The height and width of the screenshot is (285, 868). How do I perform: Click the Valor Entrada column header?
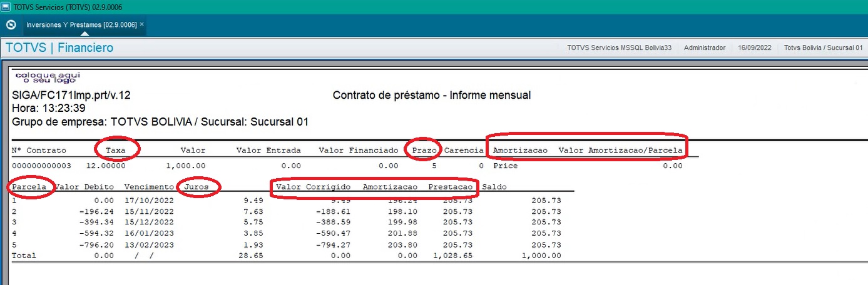pos(268,151)
